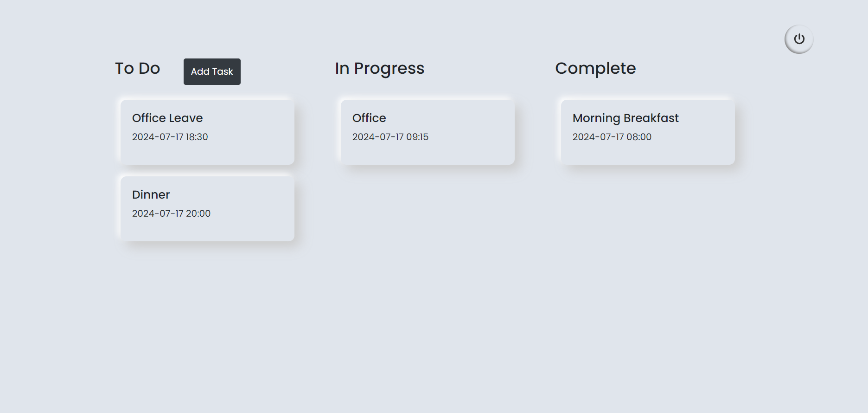Click the Morning Breakfast task title
Viewport: 868px width, 413px height.
click(x=625, y=118)
